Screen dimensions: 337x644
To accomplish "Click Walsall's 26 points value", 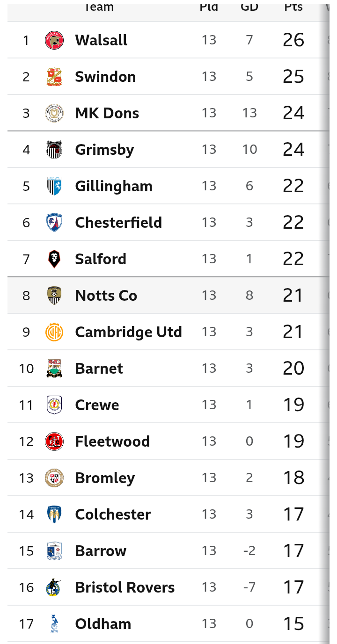I will pyautogui.click(x=293, y=40).
